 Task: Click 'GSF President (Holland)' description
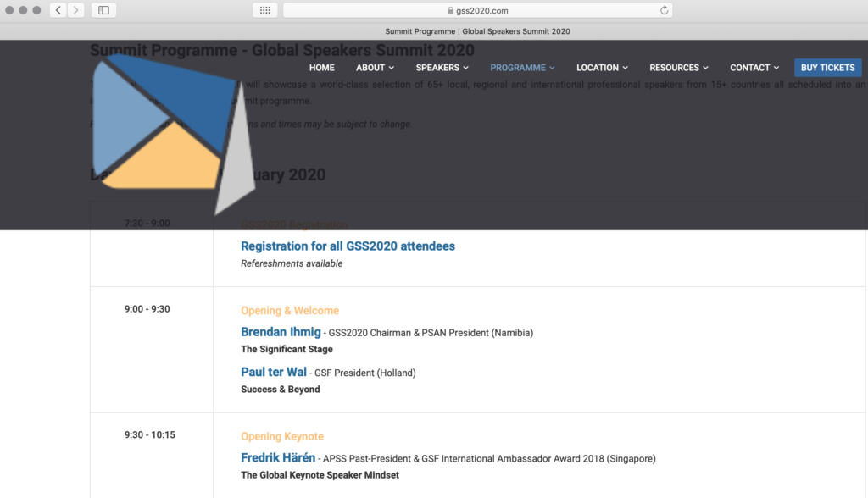tap(364, 373)
